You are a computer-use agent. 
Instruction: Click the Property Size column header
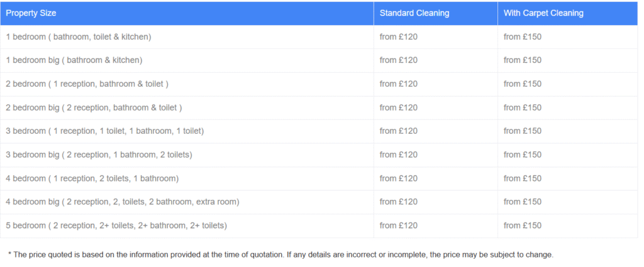[x=32, y=13]
